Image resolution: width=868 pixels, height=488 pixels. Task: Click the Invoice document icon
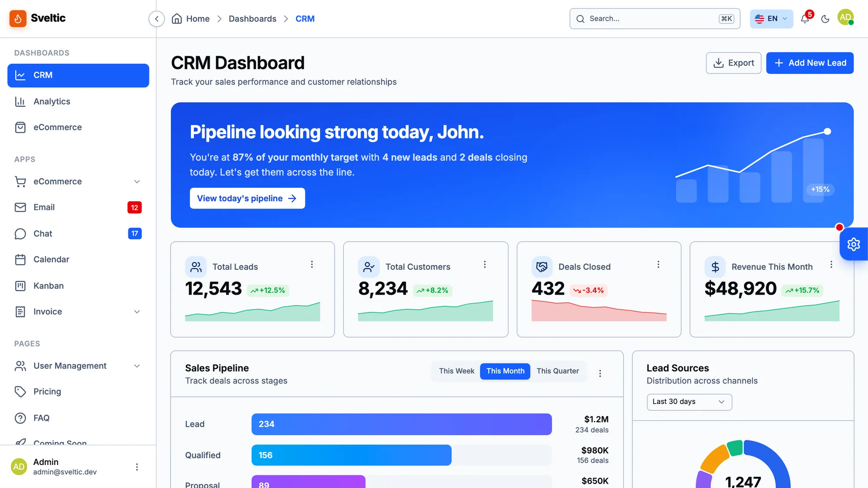coord(20,311)
